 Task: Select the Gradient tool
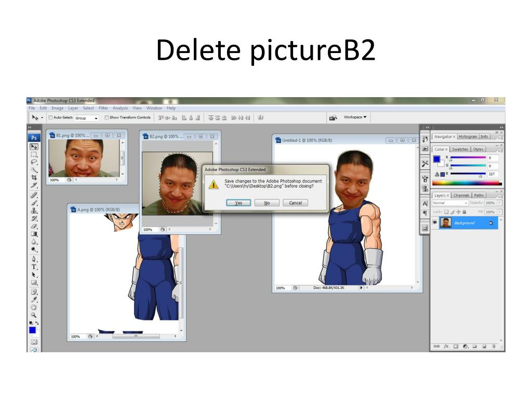(34, 234)
